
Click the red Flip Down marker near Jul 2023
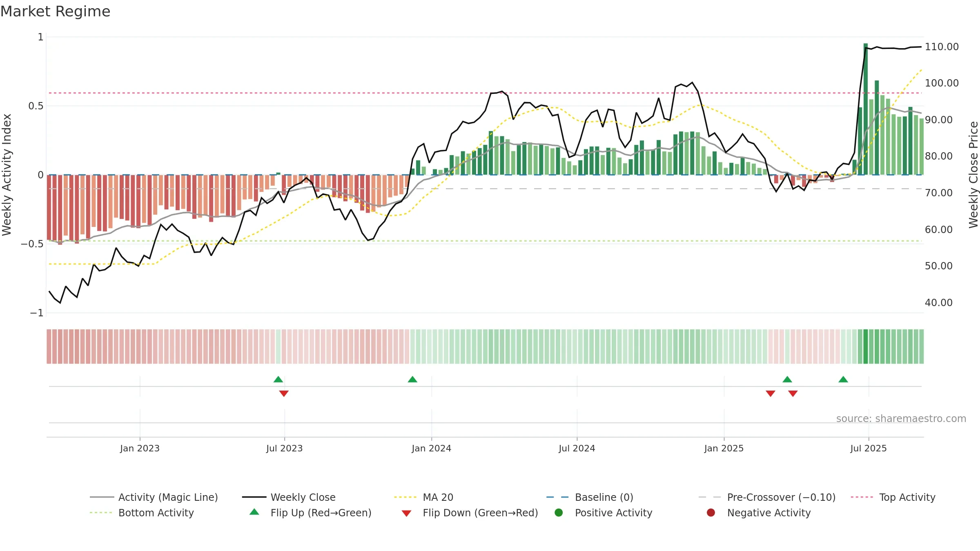click(x=284, y=393)
